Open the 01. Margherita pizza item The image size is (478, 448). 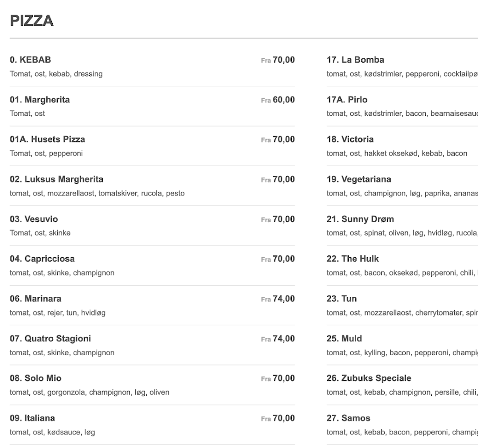coord(40,99)
